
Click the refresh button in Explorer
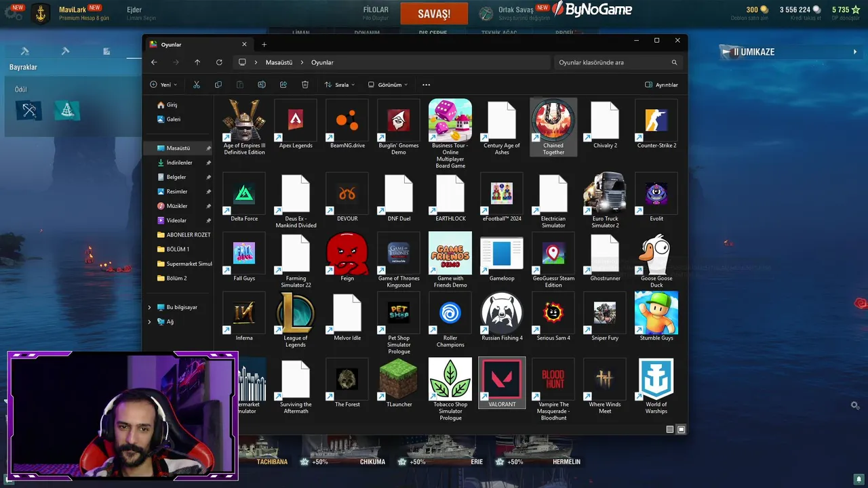click(x=219, y=62)
